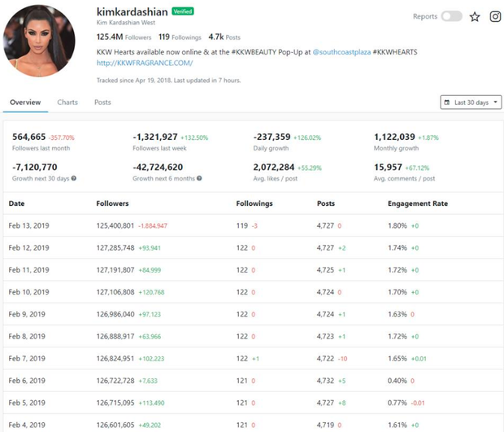Click the star favorite icon
This screenshot has height=432, width=504.
click(x=475, y=16)
